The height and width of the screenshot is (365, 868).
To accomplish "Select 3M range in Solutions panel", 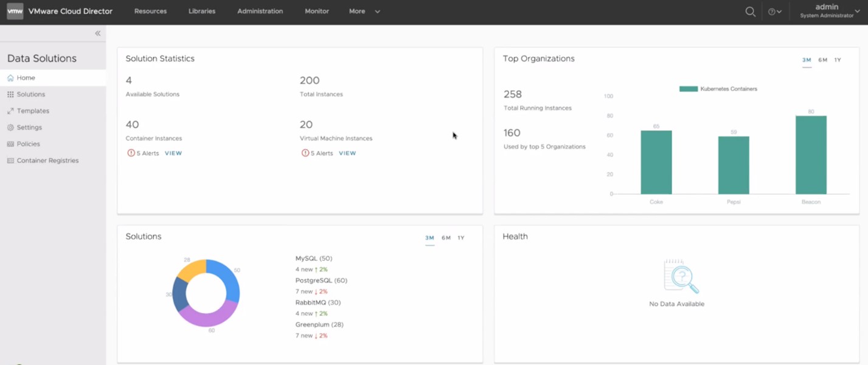I will point(429,238).
